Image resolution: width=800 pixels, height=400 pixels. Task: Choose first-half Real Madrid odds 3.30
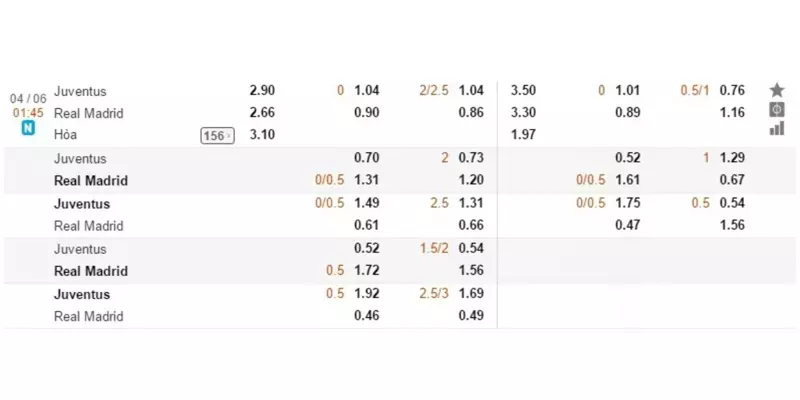[523, 112]
